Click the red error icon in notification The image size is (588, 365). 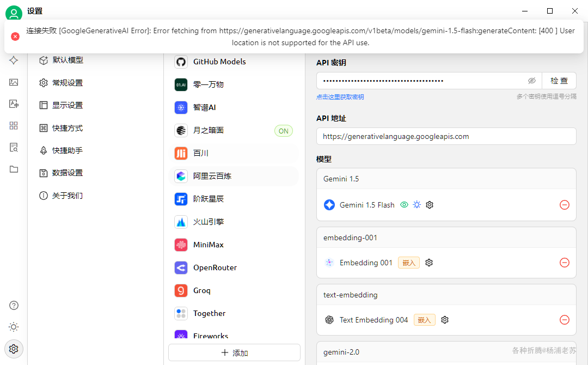(x=15, y=36)
